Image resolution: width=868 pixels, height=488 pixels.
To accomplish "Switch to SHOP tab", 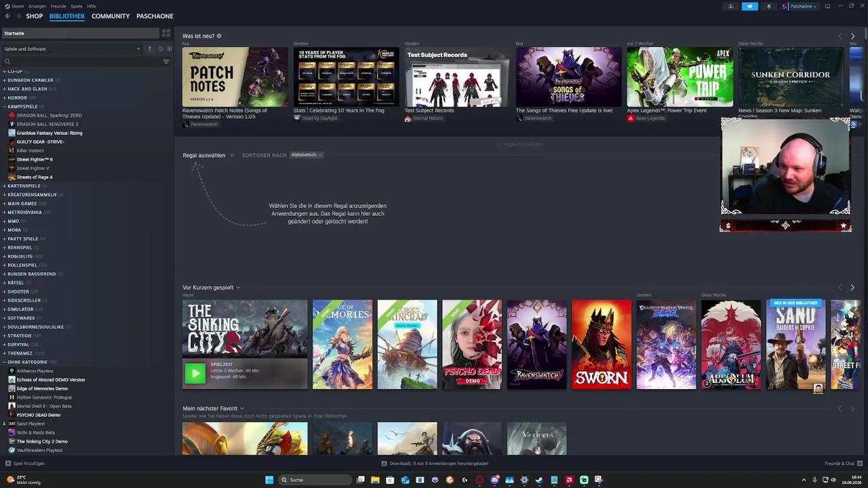I will [x=34, y=16].
